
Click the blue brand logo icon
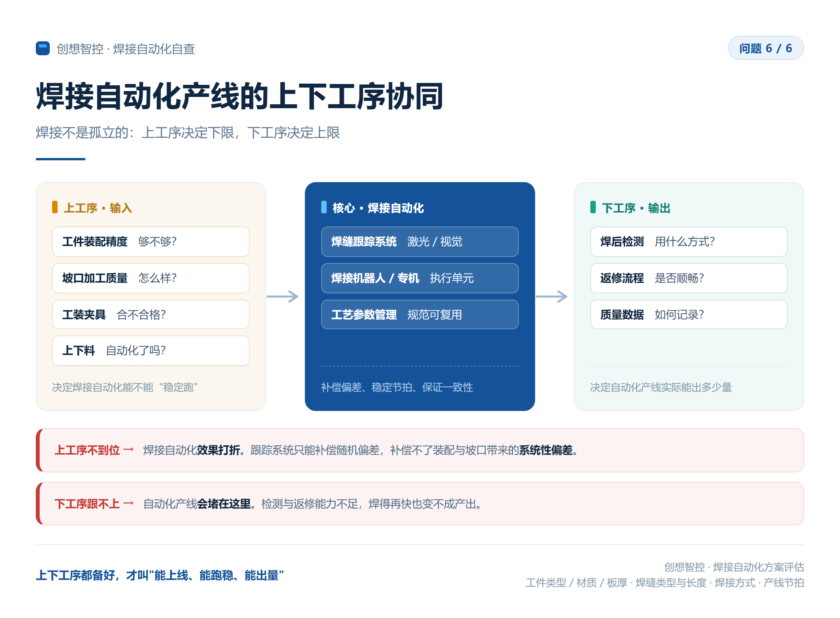43,48
